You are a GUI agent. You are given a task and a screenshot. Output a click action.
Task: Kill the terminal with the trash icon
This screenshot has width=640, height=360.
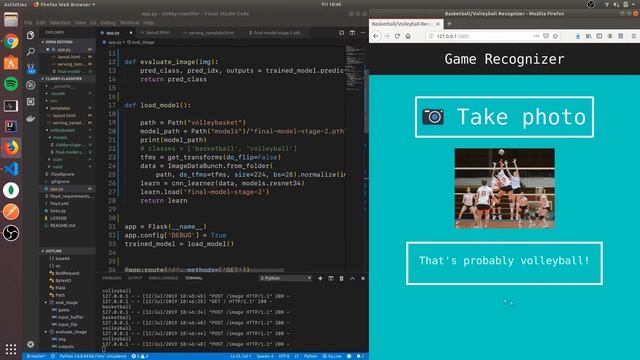point(341,278)
